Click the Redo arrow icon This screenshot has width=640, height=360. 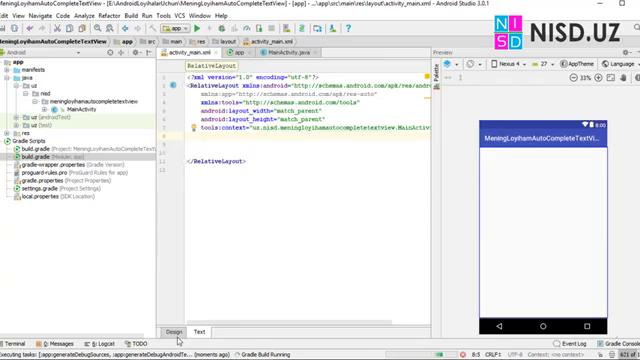pyautogui.click(x=42, y=28)
